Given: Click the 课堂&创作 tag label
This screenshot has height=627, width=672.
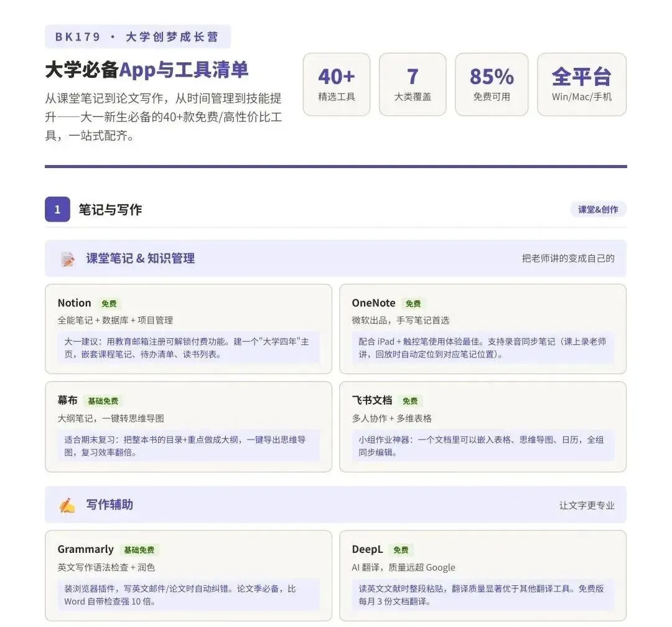Looking at the screenshot, I should [x=598, y=209].
